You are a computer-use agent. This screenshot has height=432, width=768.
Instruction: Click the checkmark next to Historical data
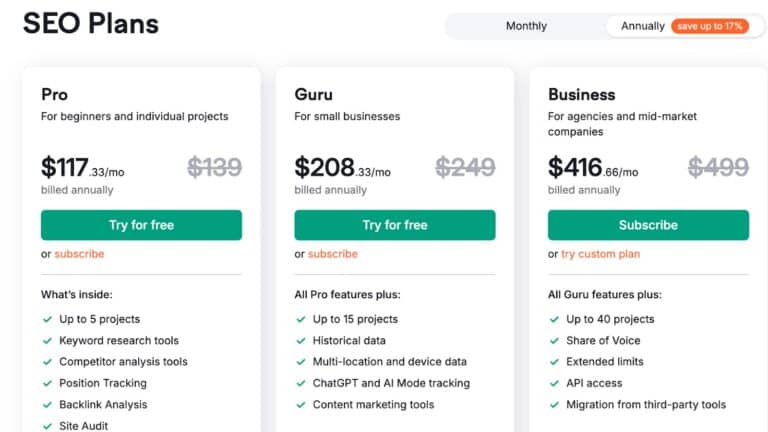[301, 341]
